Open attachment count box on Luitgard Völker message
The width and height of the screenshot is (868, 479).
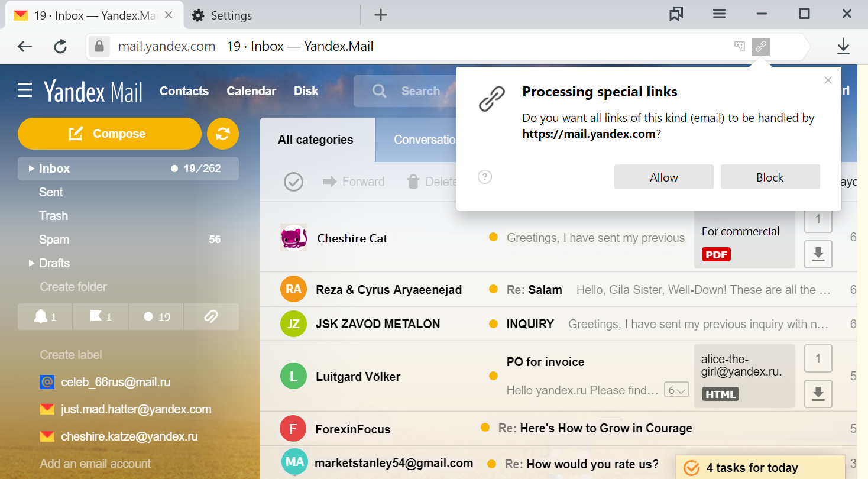[x=818, y=358]
